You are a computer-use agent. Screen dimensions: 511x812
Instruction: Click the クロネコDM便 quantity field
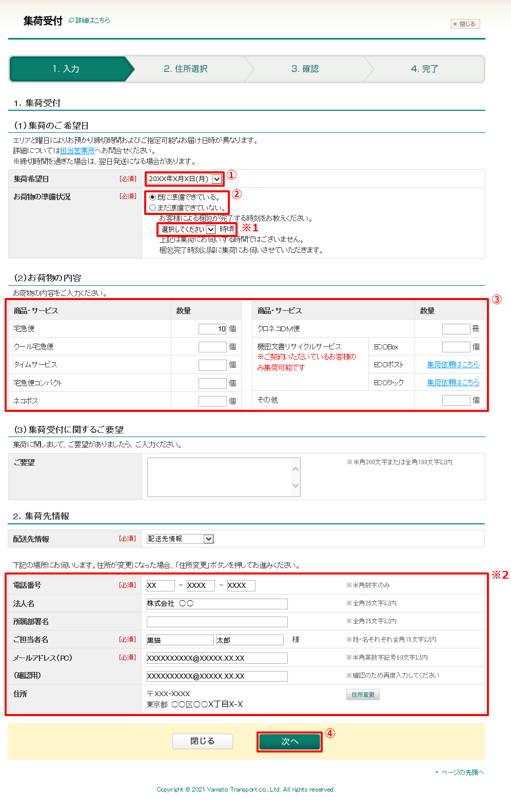coord(456,329)
